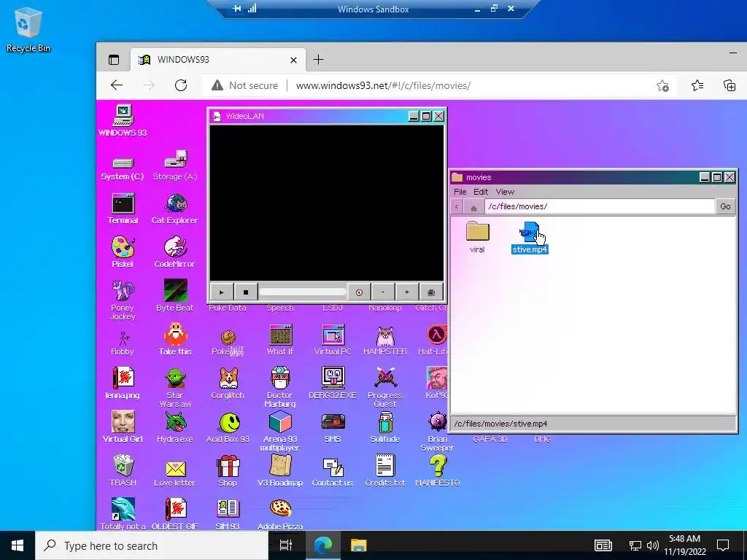The image size is (747, 560).
Task: Open the What If icon
Action: (x=280, y=335)
